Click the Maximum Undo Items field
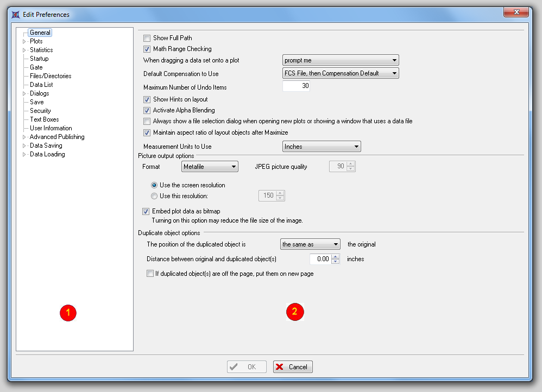The height and width of the screenshot is (392, 542). click(296, 86)
